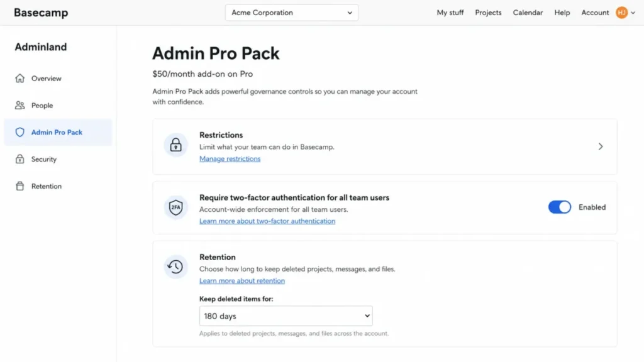Click the Security lock icon in sidebar
Image resolution: width=644 pixels, height=362 pixels.
19,159
